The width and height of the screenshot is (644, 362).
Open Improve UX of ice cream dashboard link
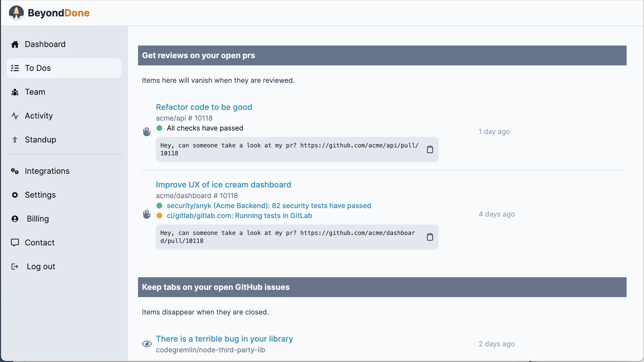223,185
